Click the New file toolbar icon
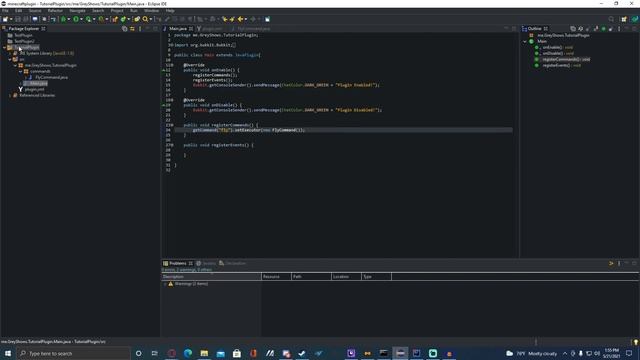Screen dimensions: 640x360 click(x=5, y=19)
